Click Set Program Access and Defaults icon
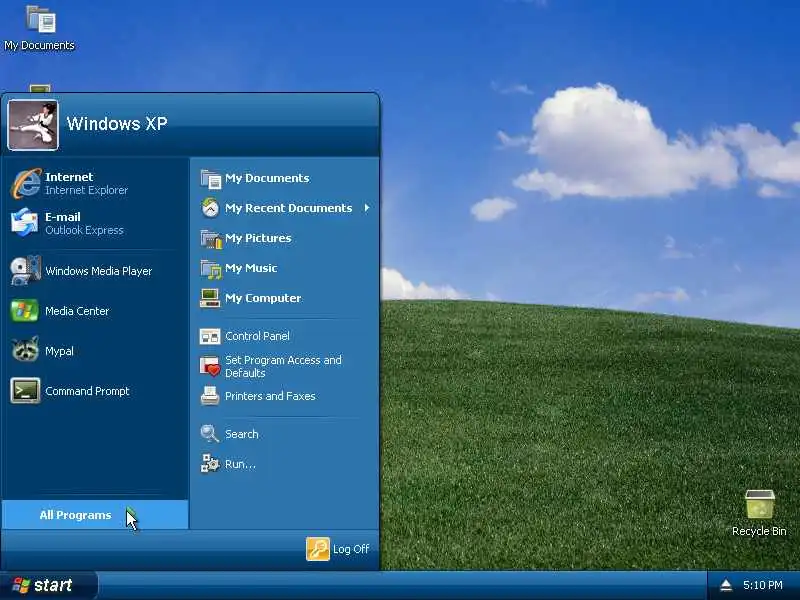 [x=210, y=366]
